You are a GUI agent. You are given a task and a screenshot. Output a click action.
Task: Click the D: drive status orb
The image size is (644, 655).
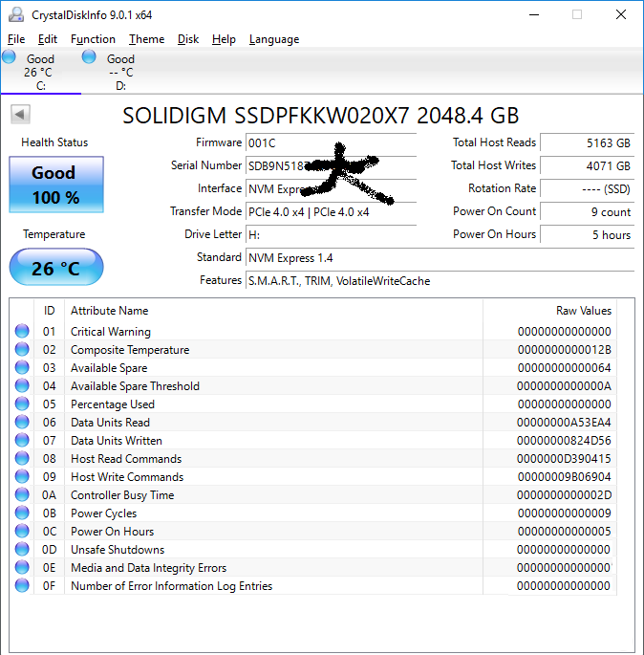click(89, 56)
